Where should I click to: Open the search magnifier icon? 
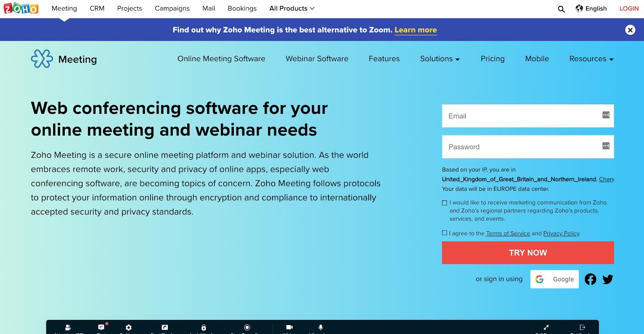(561, 9)
